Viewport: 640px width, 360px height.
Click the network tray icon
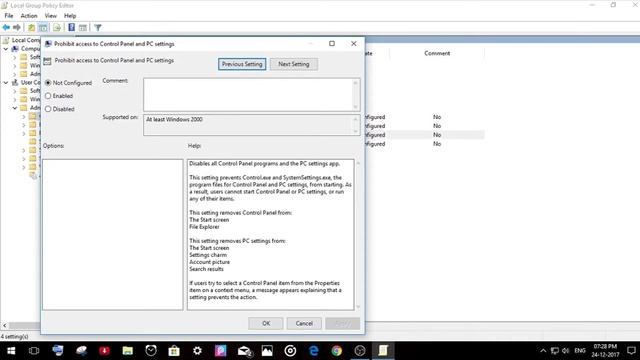555,351
